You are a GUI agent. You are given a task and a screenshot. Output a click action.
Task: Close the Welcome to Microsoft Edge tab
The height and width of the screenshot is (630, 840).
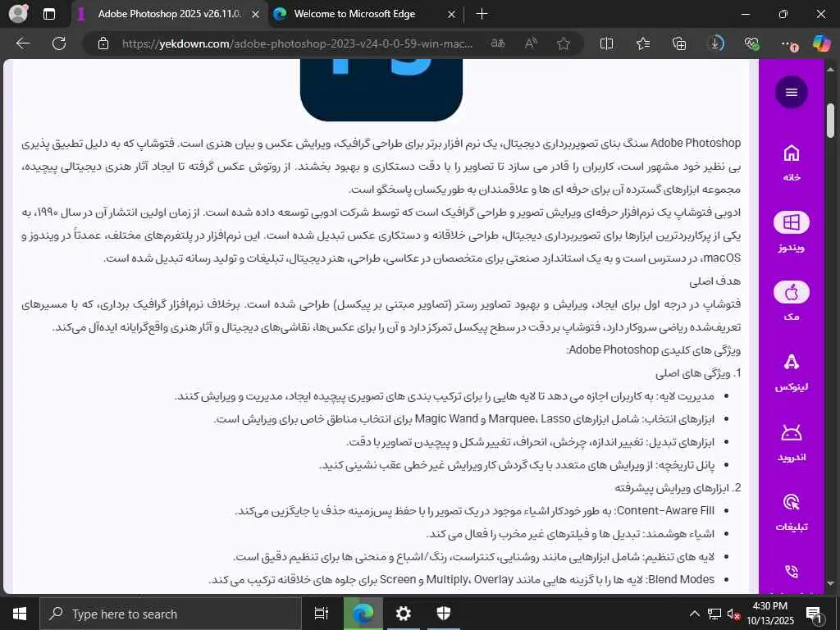pos(451,15)
